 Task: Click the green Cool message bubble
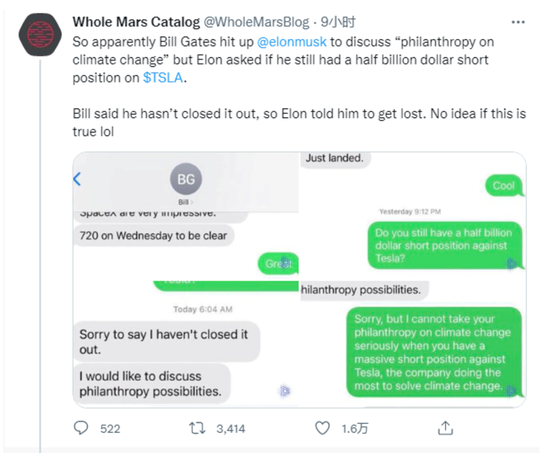point(504,186)
